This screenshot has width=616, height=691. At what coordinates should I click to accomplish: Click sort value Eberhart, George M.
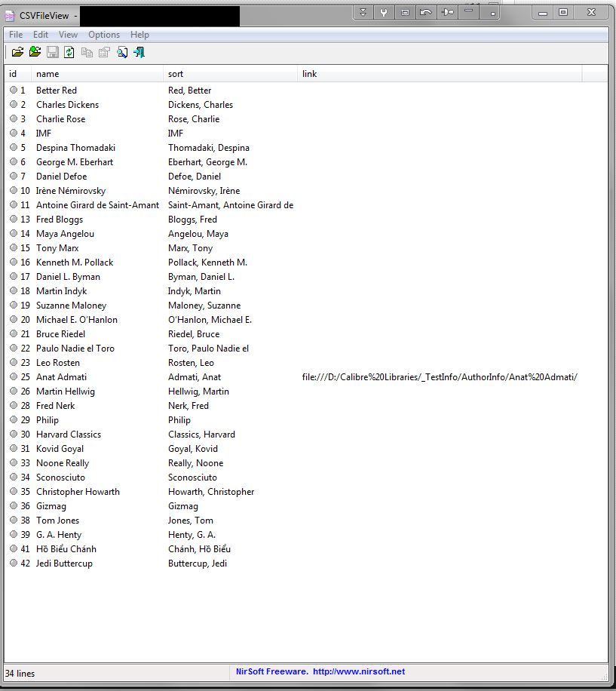point(208,161)
